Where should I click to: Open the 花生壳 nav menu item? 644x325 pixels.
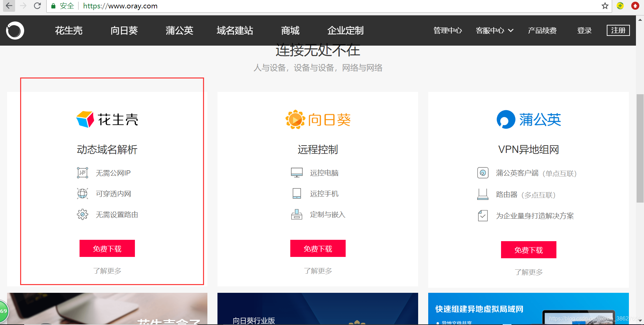[x=69, y=31]
